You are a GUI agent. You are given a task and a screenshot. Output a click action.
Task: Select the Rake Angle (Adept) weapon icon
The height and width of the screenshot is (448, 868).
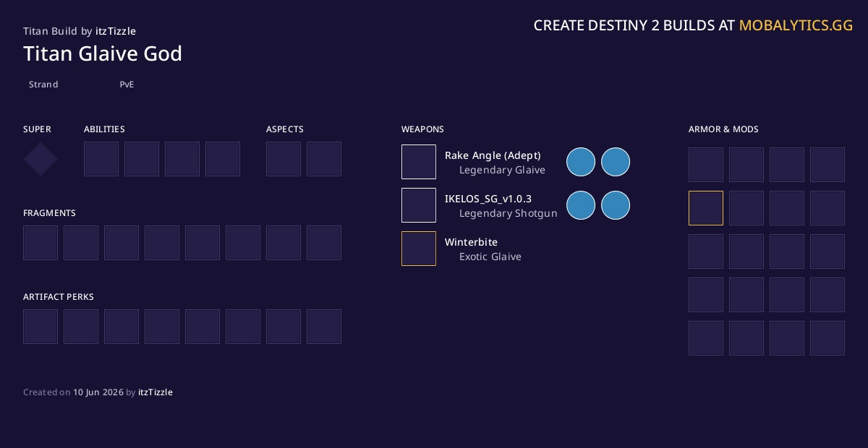click(419, 162)
